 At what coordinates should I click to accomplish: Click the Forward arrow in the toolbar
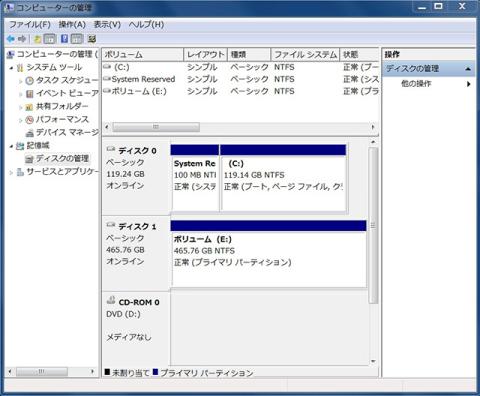click(x=22, y=39)
